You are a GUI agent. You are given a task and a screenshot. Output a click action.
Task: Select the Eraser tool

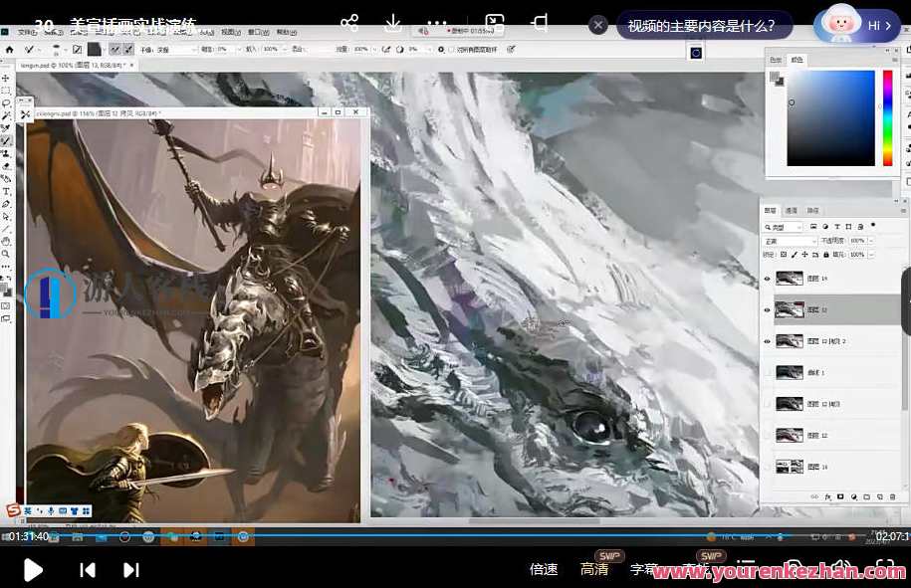(x=6, y=165)
